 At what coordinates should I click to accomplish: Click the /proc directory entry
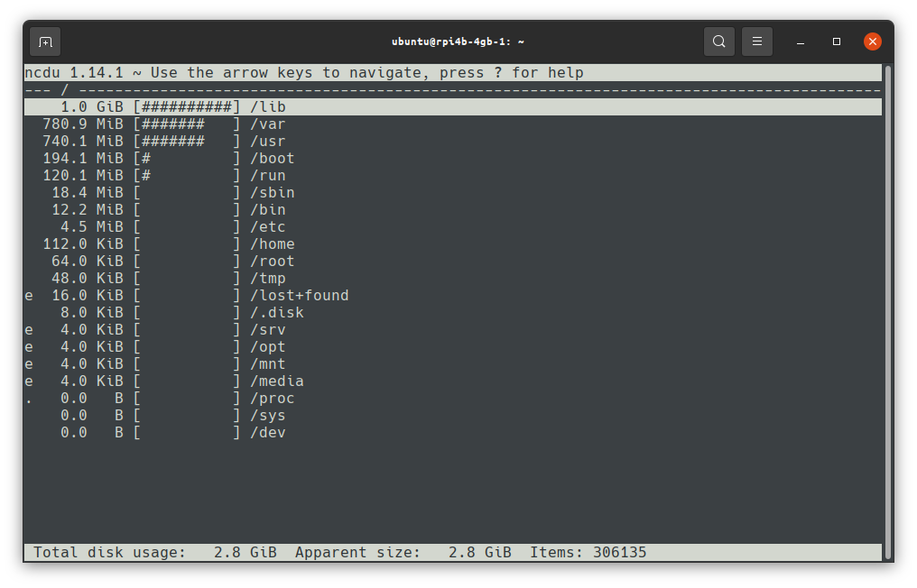point(272,399)
